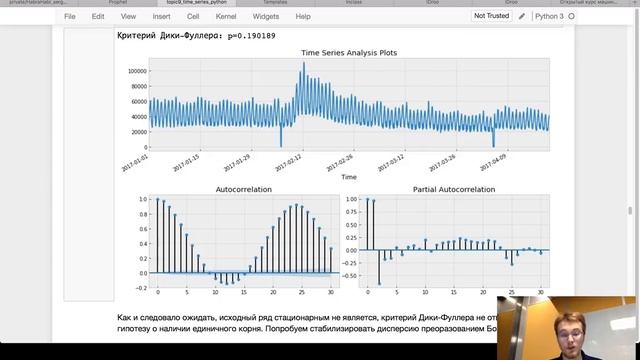640x360 pixels.
Task: Click the presenter webcam video overlay
Action: point(566,328)
